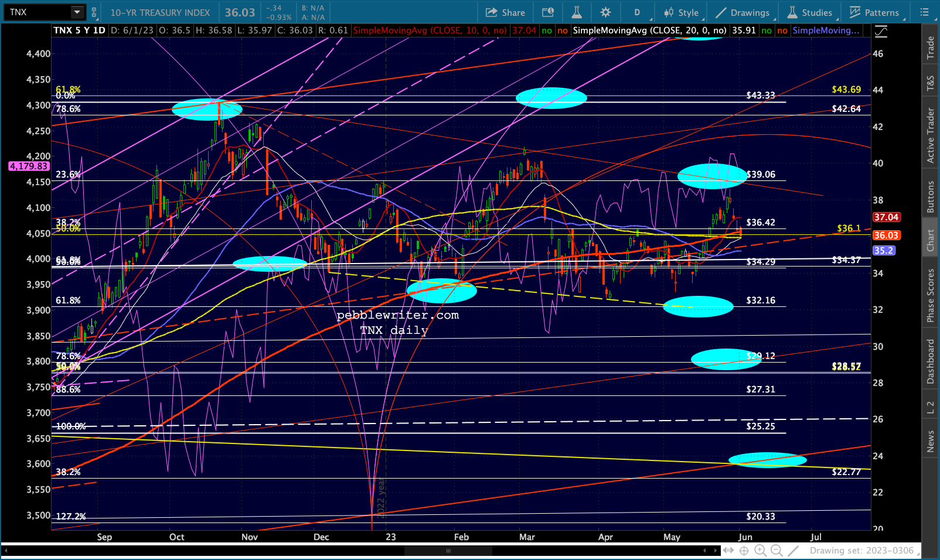
Task: Switch to the T&S side tab
Action: 931,84
